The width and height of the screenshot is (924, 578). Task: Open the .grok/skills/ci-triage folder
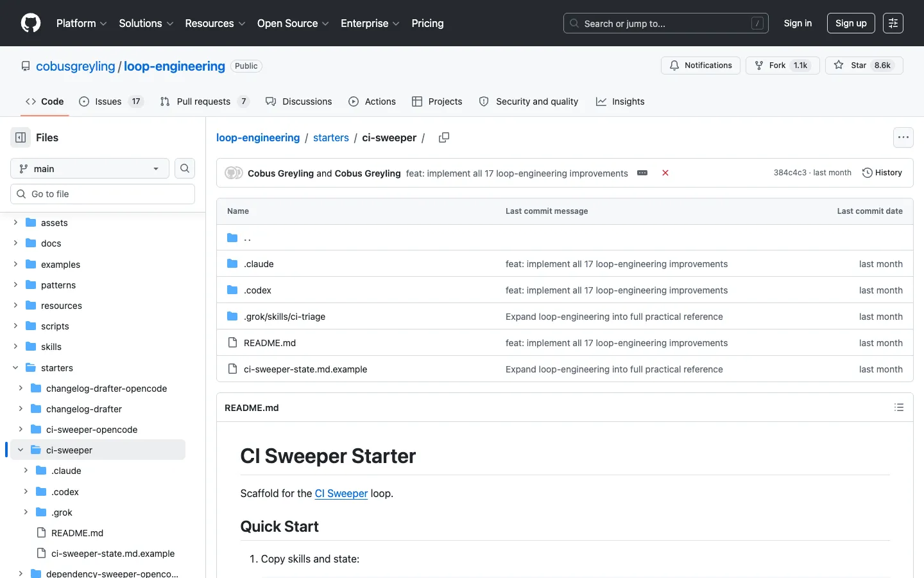(284, 317)
